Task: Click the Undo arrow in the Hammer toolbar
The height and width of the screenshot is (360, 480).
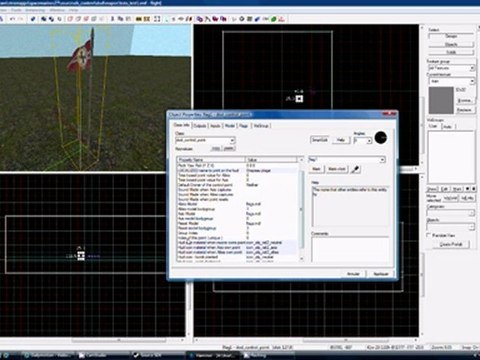Action: [x=12, y=19]
